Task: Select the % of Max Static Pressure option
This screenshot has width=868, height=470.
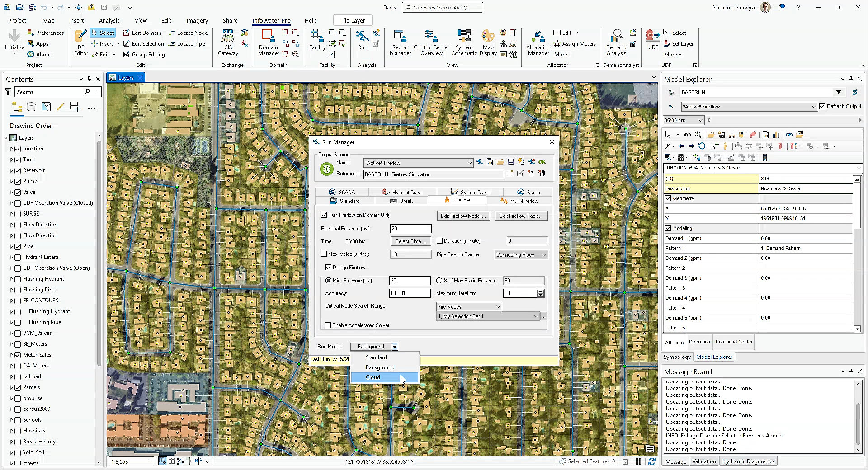Action: [x=439, y=281]
